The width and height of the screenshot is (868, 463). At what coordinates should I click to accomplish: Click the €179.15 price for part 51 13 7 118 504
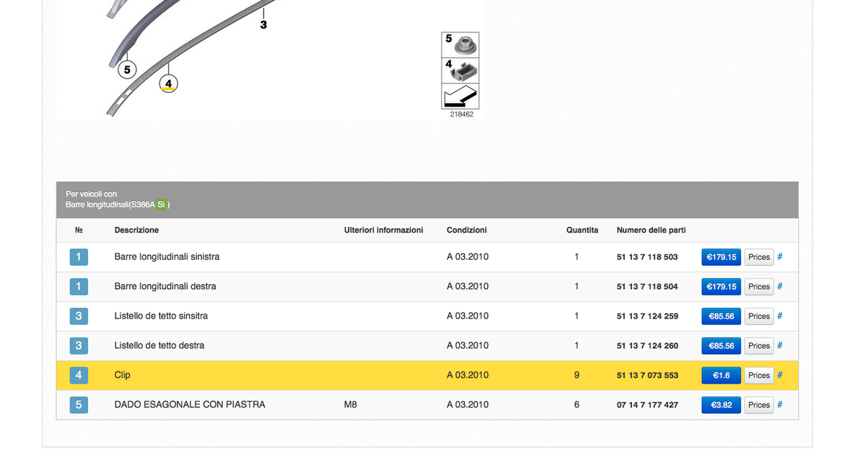(721, 287)
